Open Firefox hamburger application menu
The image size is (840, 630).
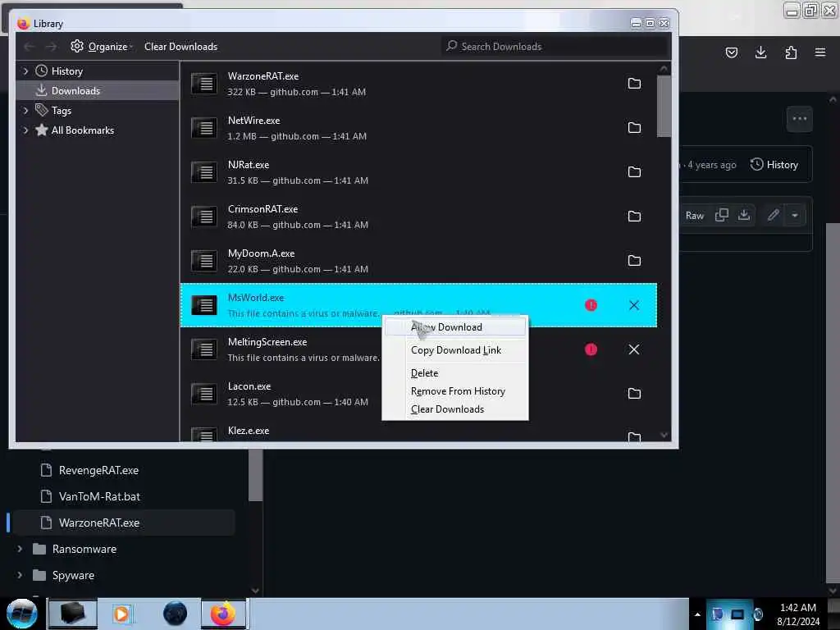[x=820, y=52]
